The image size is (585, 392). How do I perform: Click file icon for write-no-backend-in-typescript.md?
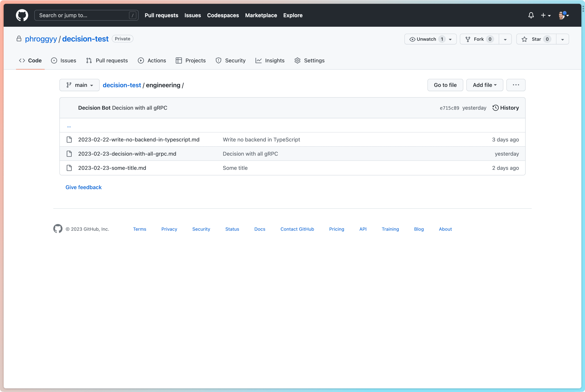click(69, 139)
